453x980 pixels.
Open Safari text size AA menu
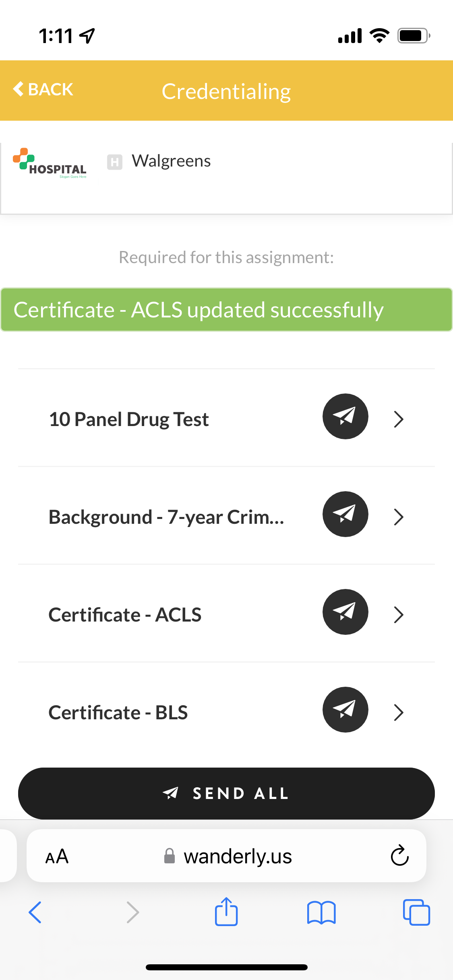coord(57,856)
